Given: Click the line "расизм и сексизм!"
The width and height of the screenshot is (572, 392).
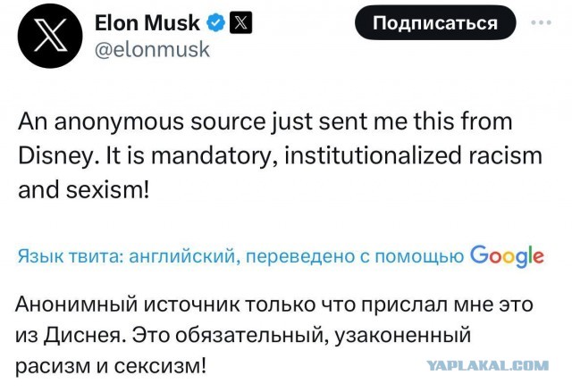Looking at the screenshot, I should click(112, 366).
